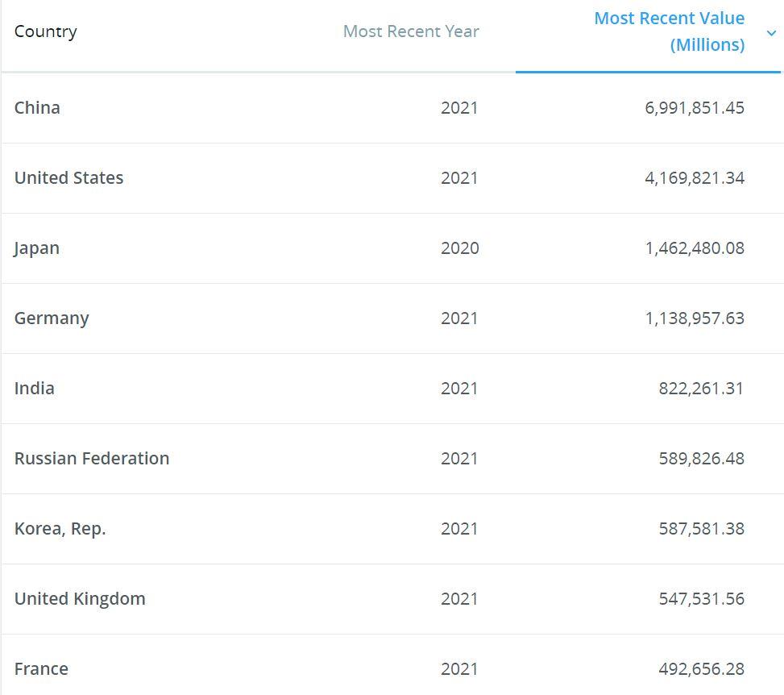Select Germany's value 1,138,957.63
Viewport: 784px width, 695px height.
pos(695,318)
